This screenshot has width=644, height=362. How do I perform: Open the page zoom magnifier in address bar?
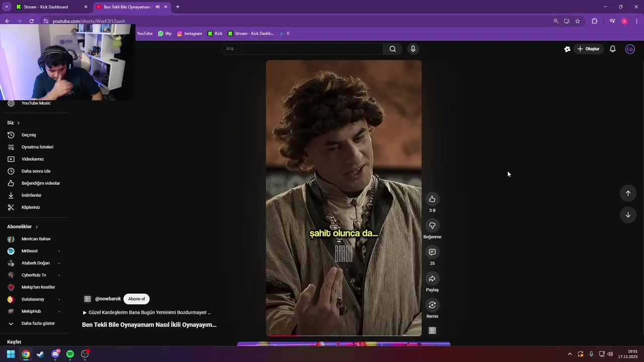(556, 21)
